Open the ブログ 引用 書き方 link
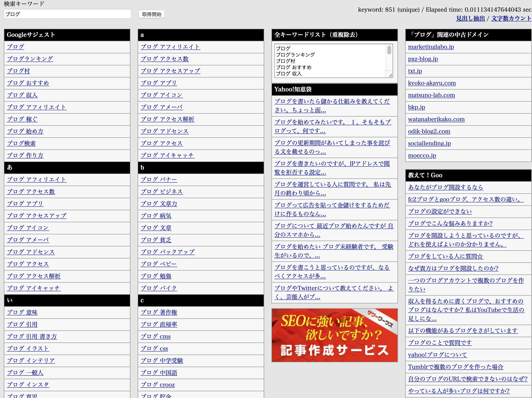The width and height of the screenshot is (532, 398). pos(32,336)
